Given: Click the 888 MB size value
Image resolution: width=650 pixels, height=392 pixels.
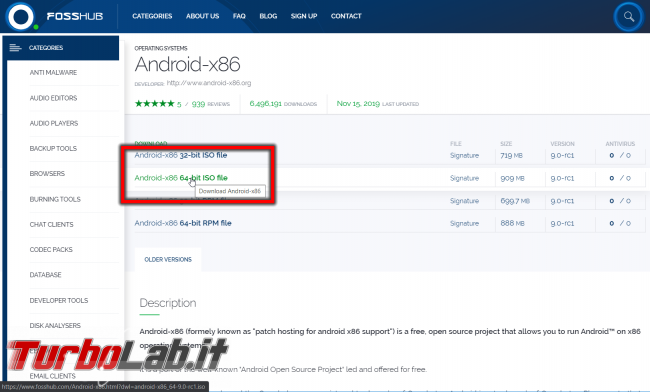Looking at the screenshot, I should [x=512, y=223].
